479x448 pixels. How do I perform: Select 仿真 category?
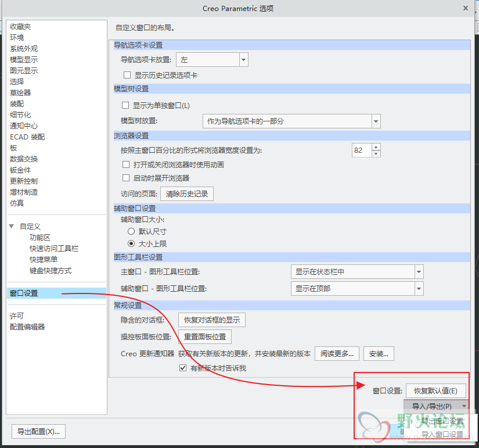pos(17,203)
